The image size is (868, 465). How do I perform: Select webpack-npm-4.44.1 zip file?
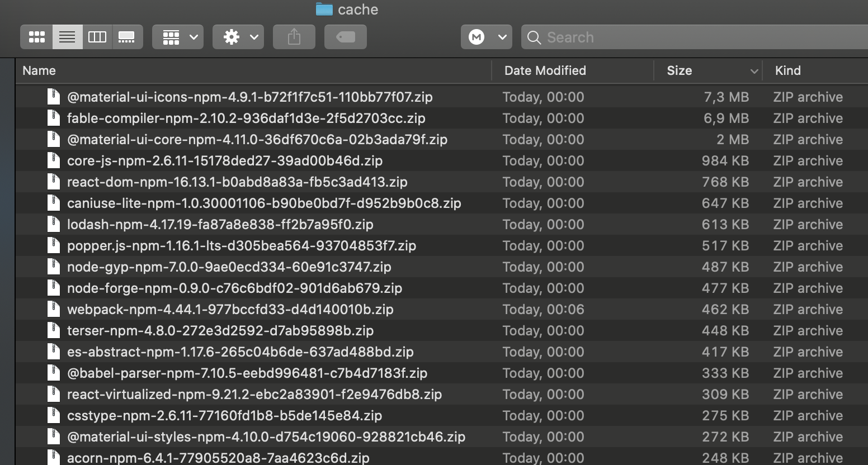point(230,310)
